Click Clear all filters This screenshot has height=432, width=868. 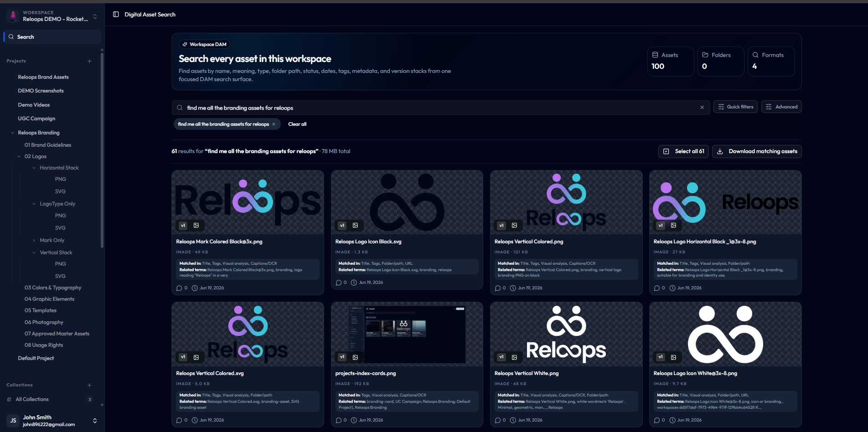(x=297, y=124)
